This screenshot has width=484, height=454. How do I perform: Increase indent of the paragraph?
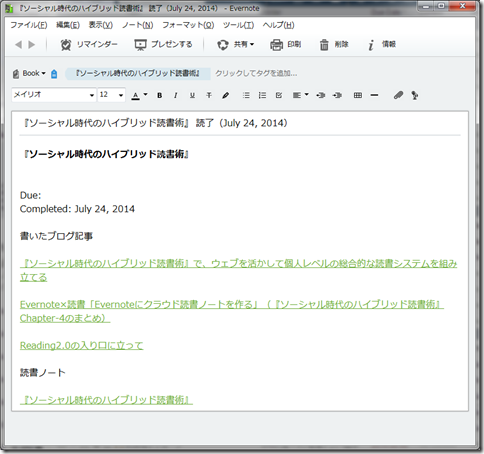(337, 96)
